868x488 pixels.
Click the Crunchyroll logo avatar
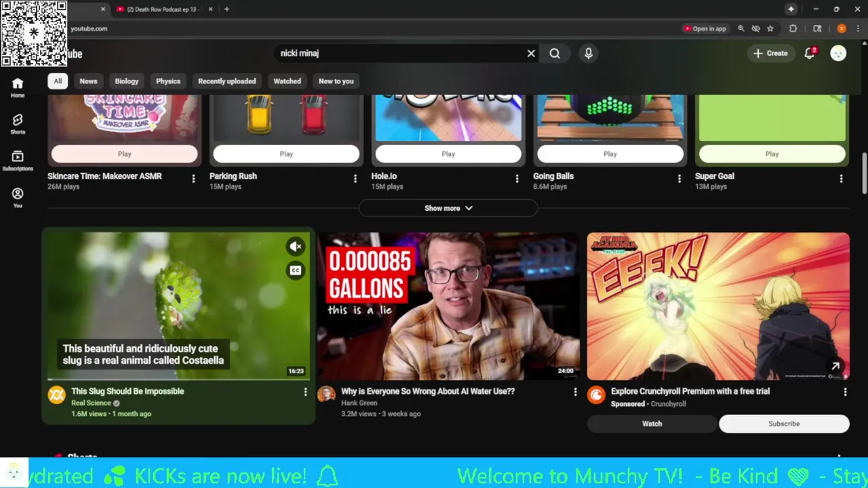[596, 394]
